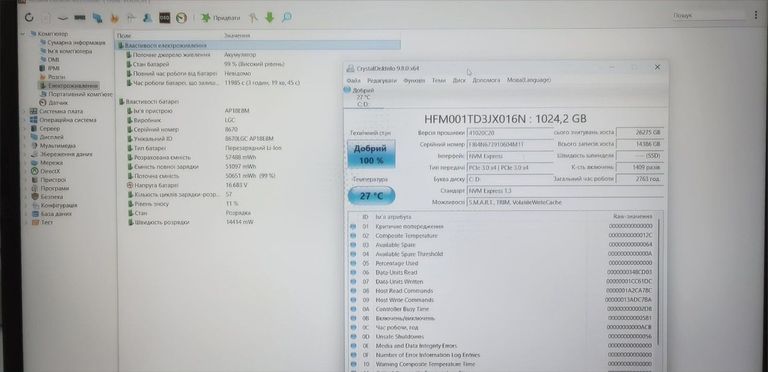Expand the DirectX node
This screenshot has width=768, height=372.
click(25, 171)
